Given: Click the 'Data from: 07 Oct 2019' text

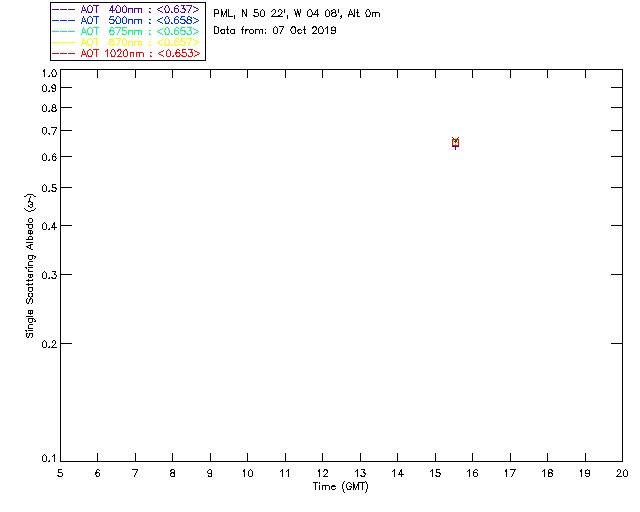Looking at the screenshot, I should pyautogui.click(x=275, y=31).
